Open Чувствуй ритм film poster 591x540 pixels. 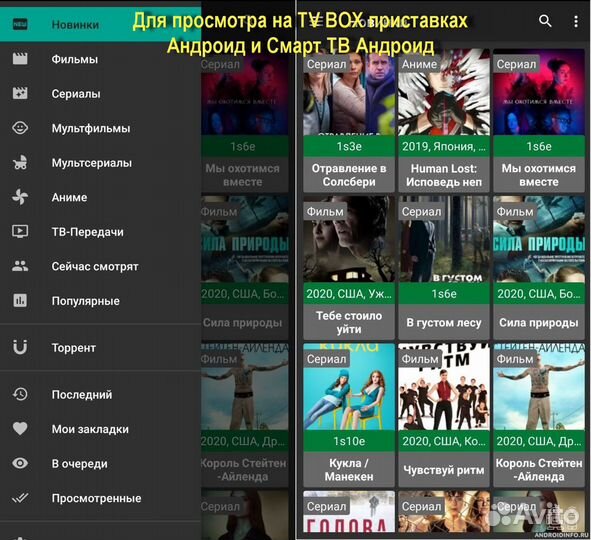click(x=444, y=387)
